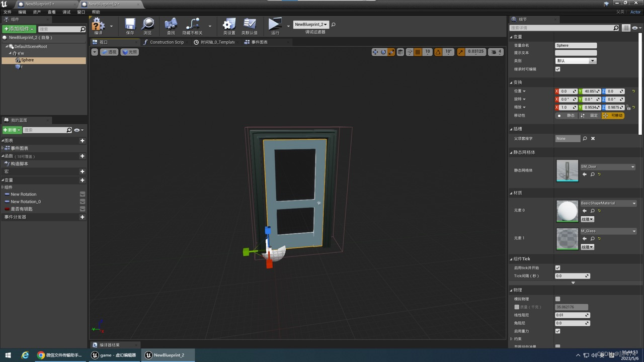
Task: Click the BasicShapeMaterial sphere thumbnail
Action: [x=568, y=211]
